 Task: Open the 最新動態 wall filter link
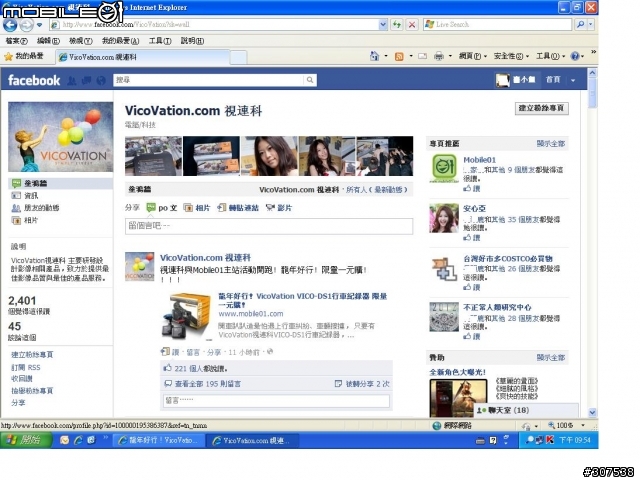pyautogui.click(x=388, y=190)
